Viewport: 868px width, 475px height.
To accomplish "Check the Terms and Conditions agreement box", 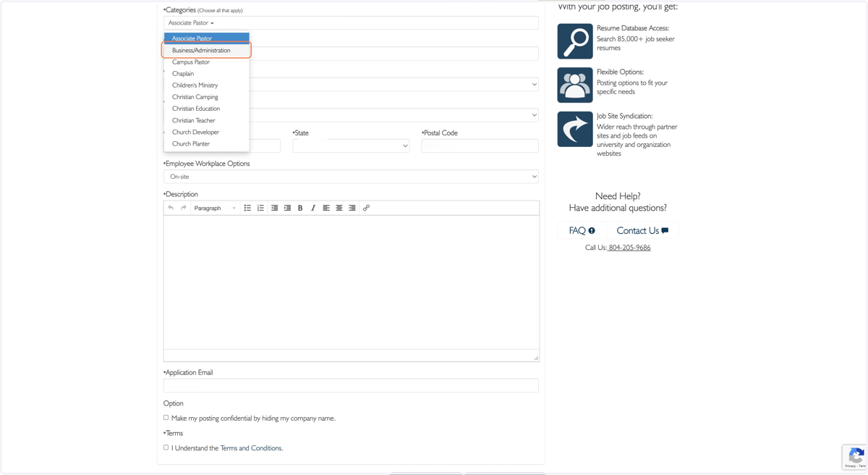I will coord(166,447).
